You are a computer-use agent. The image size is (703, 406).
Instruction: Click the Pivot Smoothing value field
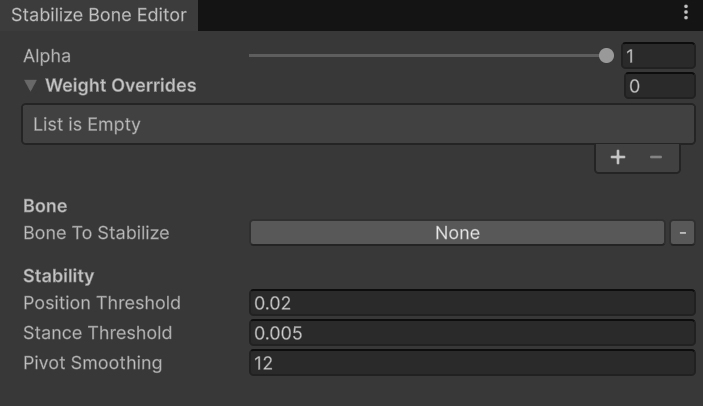(x=472, y=363)
